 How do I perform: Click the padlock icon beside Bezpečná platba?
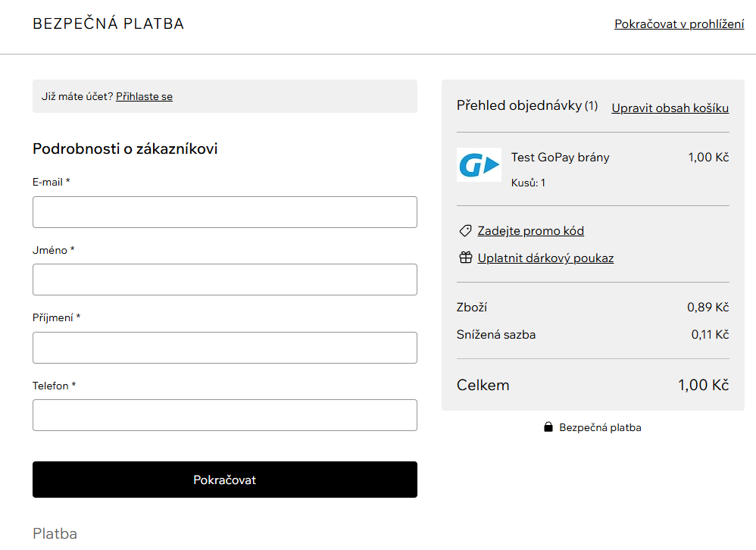(x=548, y=427)
